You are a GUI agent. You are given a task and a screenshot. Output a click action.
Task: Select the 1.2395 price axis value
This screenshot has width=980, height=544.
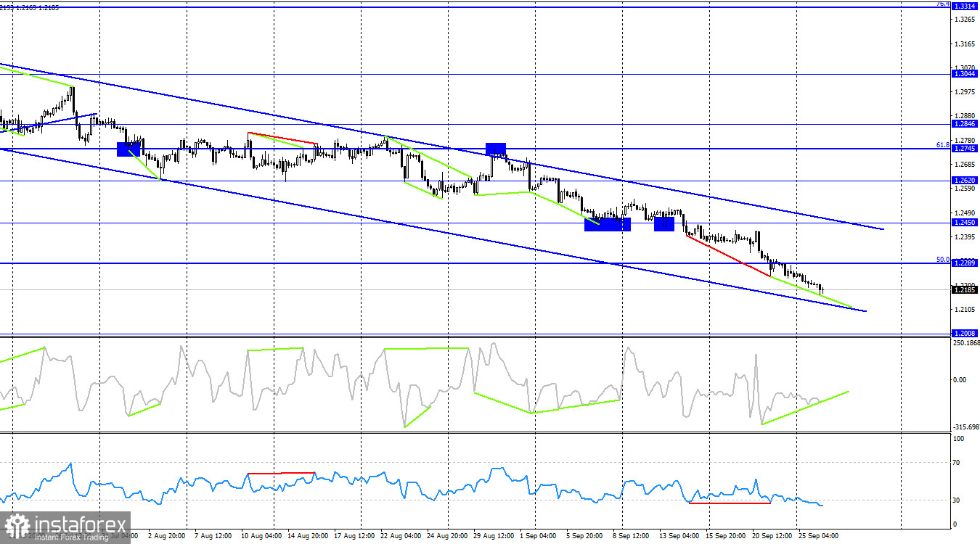[x=965, y=237]
